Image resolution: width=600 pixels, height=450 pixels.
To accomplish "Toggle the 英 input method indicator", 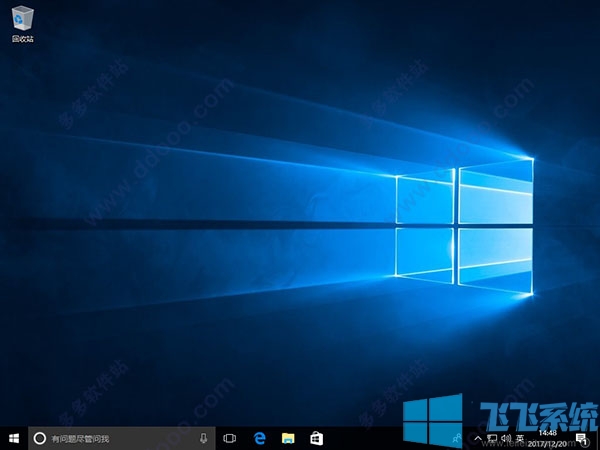I will point(520,438).
